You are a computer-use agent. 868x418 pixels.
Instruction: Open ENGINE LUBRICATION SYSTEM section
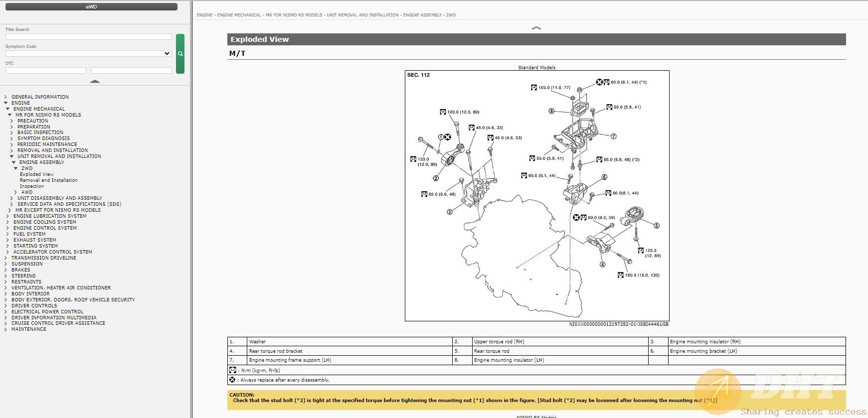click(50, 216)
